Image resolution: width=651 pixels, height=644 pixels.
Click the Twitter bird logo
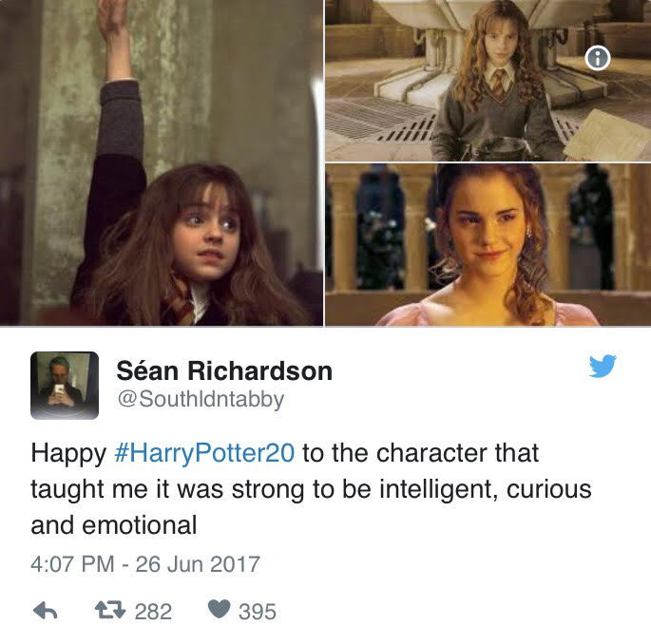(x=603, y=366)
